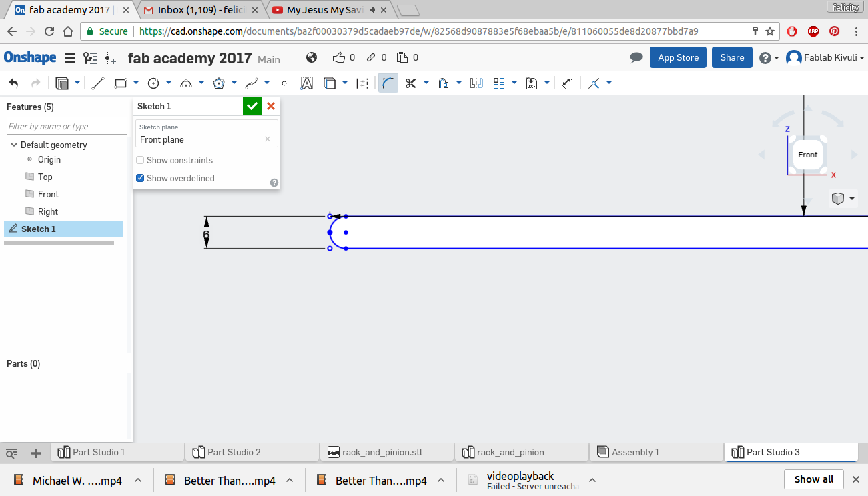Toggle the Construction geometry tool
868x496 pixels.
point(362,83)
